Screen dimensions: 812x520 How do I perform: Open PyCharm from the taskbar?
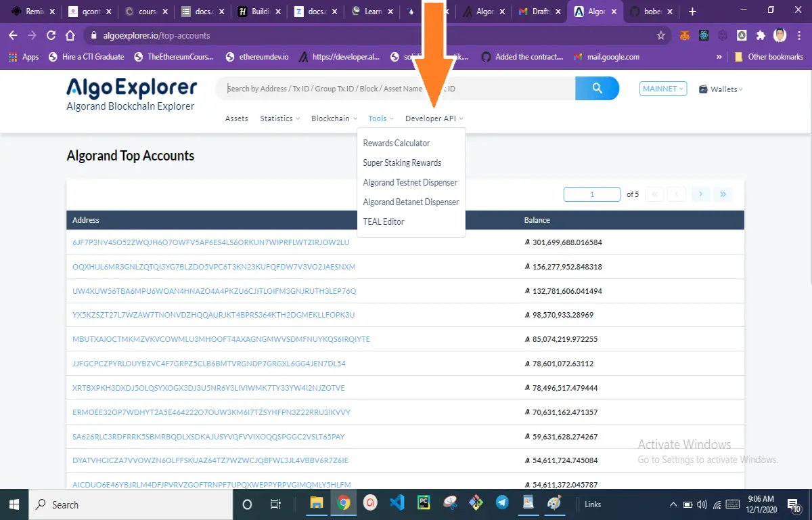click(x=424, y=504)
